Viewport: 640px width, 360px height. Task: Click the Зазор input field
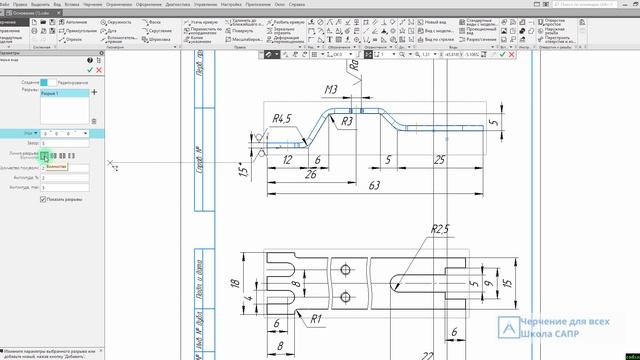point(64,143)
